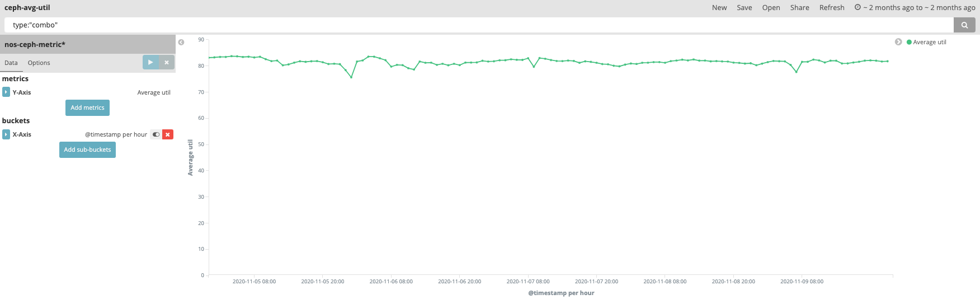Click the @timestamp per hour axis title
The height and width of the screenshot is (299, 980).
[561, 293]
